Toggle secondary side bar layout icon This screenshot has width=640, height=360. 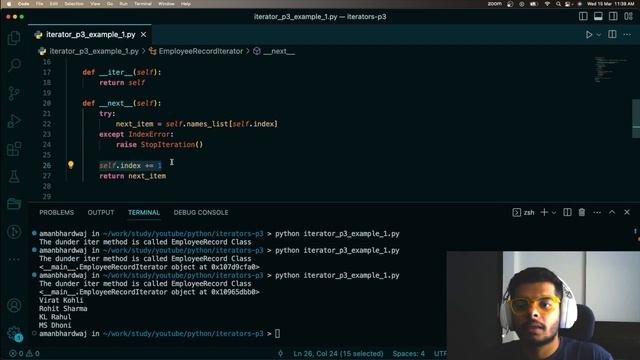[x=613, y=16]
